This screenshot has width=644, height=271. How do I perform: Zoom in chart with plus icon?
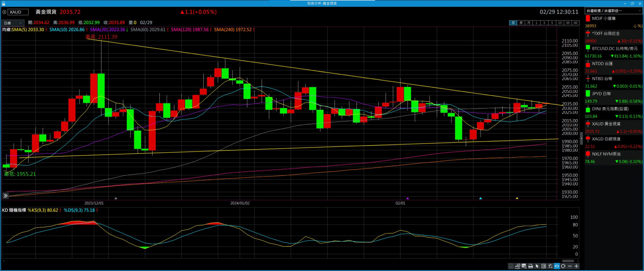(x=576, y=266)
